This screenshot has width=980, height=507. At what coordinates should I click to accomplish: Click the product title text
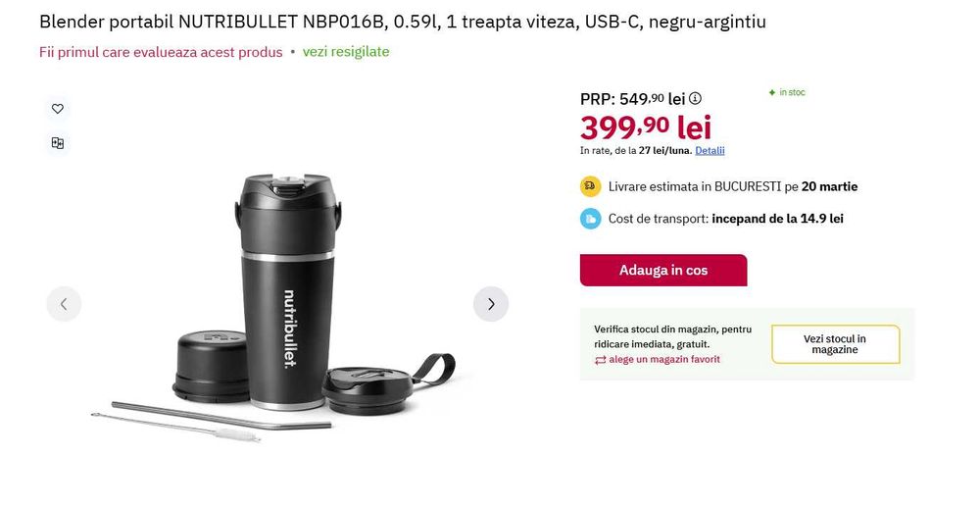tap(403, 22)
